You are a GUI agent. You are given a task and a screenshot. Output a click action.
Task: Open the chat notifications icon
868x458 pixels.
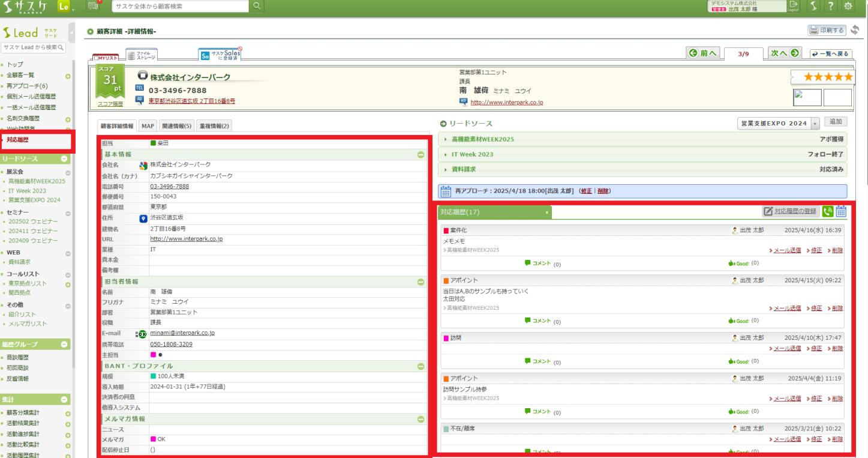click(93, 6)
